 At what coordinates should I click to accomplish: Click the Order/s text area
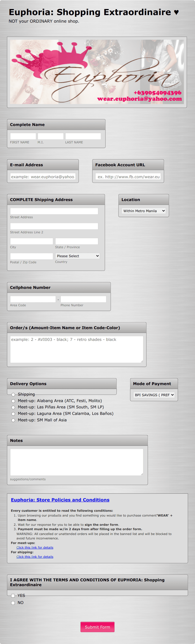(x=77, y=349)
